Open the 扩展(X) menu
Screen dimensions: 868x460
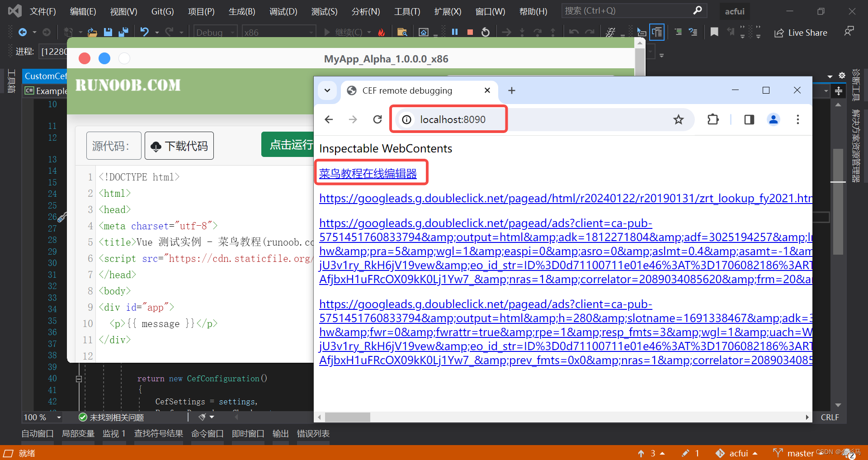click(x=448, y=11)
